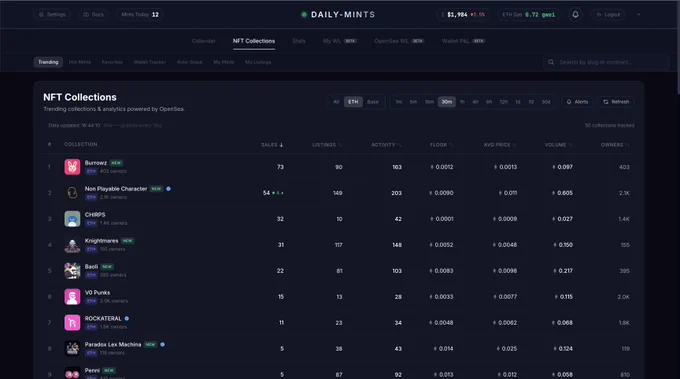This screenshot has height=379, width=680.
Task: Set chain filter to ETH
Action: (353, 102)
